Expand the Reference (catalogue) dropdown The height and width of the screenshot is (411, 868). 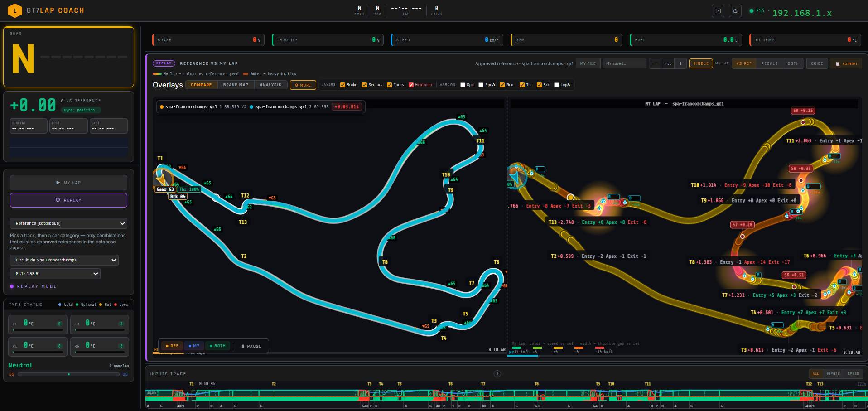68,223
